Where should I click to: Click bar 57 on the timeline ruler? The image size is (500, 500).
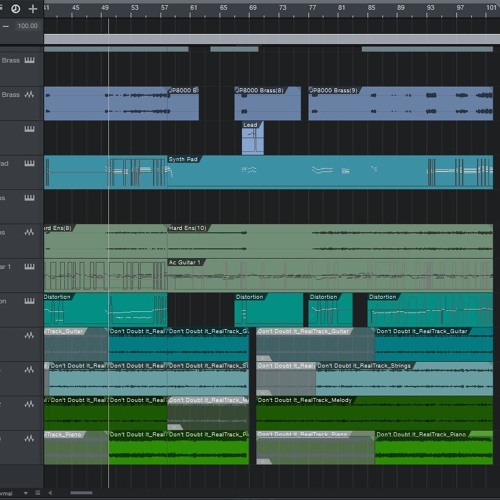pos(164,8)
